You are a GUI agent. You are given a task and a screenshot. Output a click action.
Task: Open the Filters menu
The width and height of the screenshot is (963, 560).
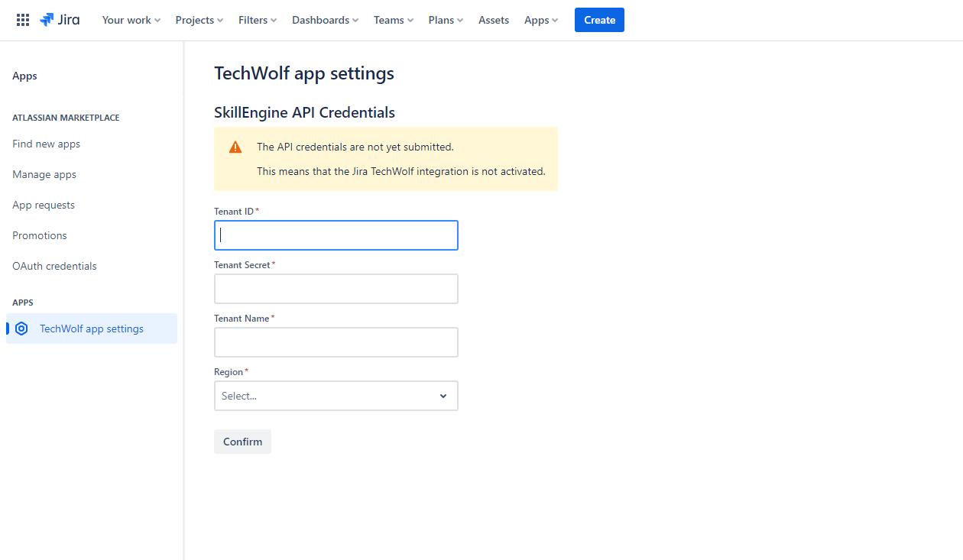pyautogui.click(x=257, y=20)
